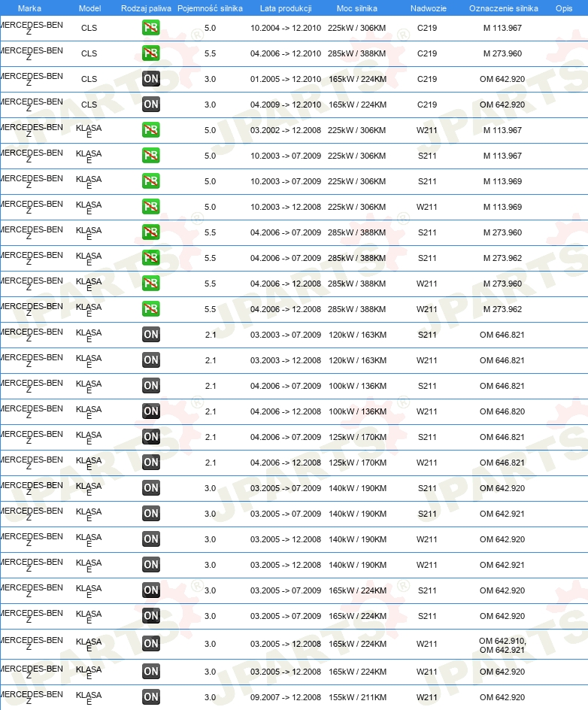
Task: Select ON diesel icon in CLS 04.2009 row
Action: [x=150, y=105]
